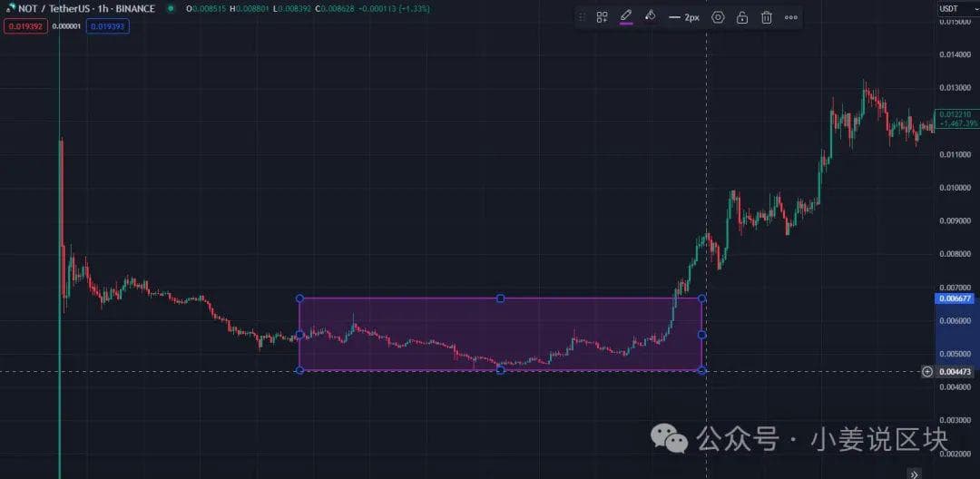980x479 pixels.
Task: Click the plus icon beside 0.004473
Action: point(926,371)
